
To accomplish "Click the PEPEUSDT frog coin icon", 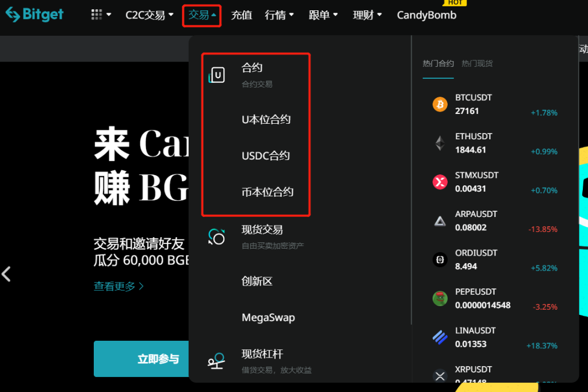I will 440,298.
